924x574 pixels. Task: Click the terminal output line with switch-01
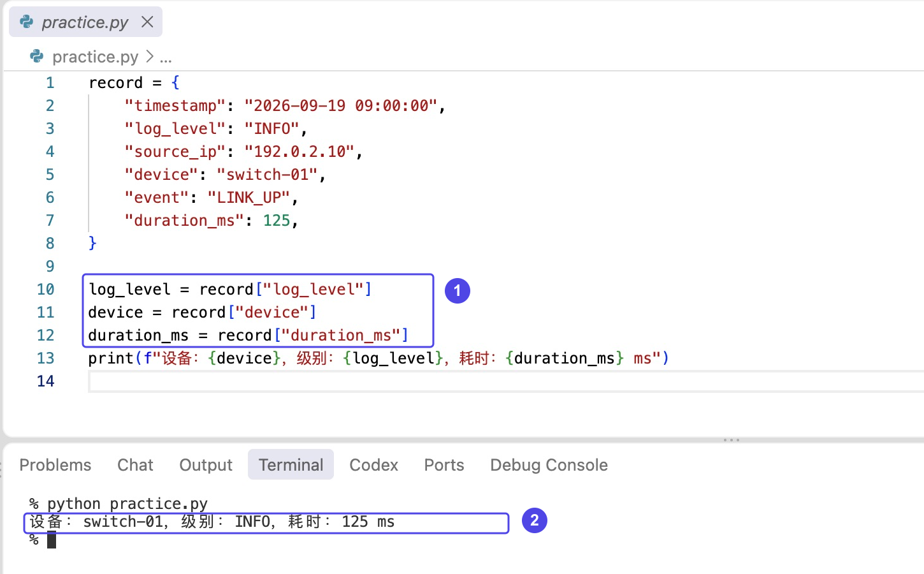click(212, 522)
